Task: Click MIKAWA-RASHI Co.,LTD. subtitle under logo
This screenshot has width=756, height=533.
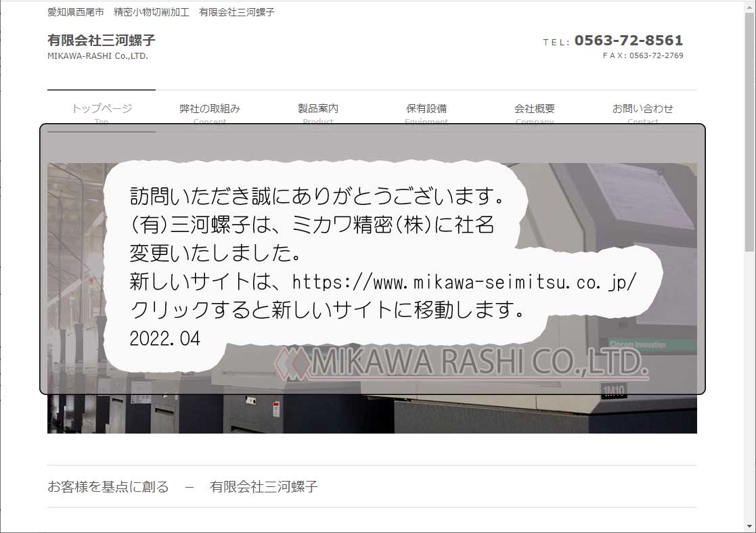Action: [98, 56]
